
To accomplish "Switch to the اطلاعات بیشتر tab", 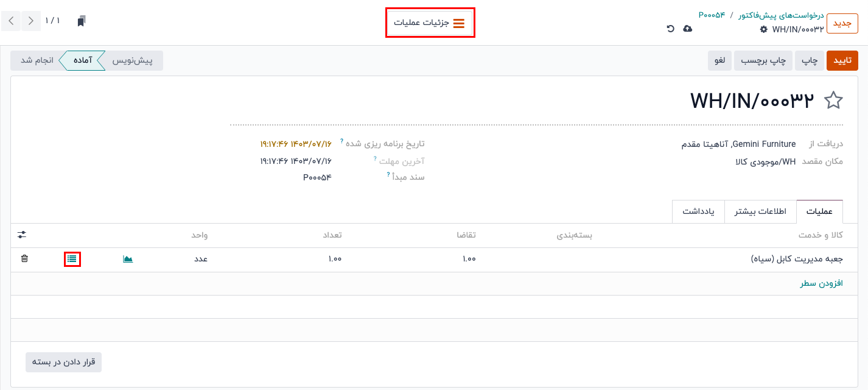I will click(760, 211).
